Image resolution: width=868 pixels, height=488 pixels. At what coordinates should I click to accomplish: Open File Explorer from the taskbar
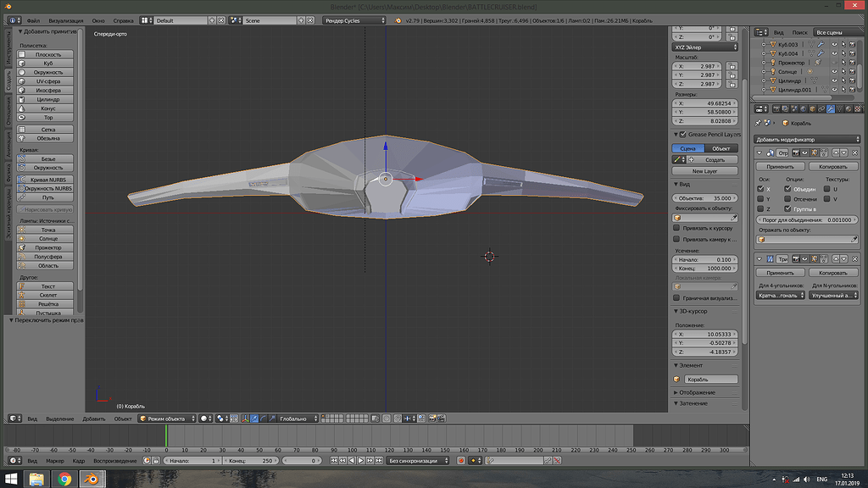36,480
